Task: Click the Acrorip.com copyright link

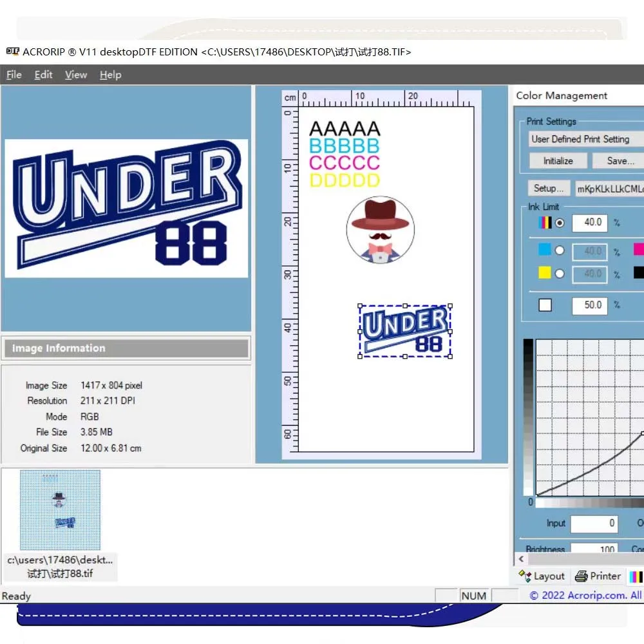Action: click(x=586, y=596)
